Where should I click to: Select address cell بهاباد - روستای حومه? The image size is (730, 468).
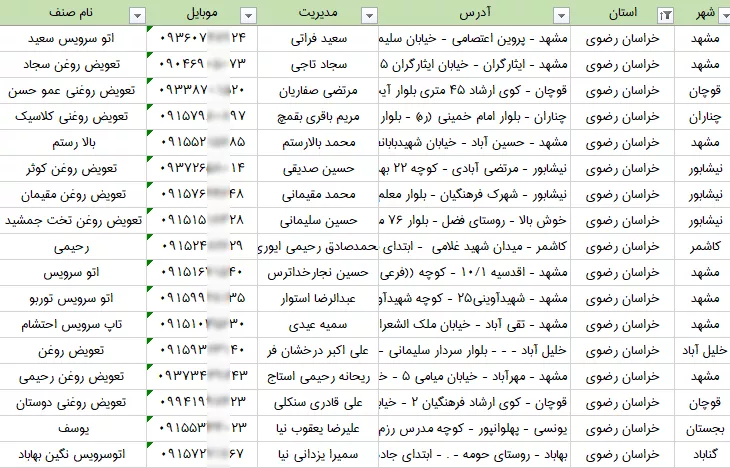point(474,455)
